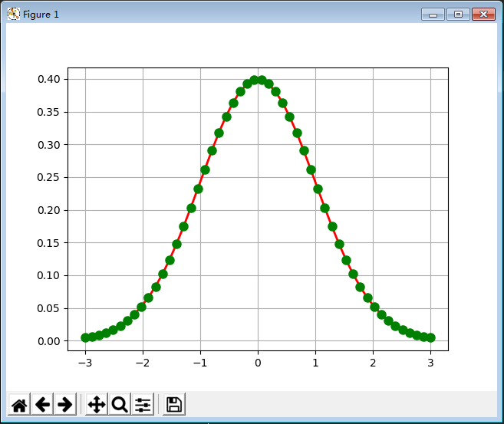504x424 pixels.
Task: Click x-axis label 1
Action: pos(315,363)
